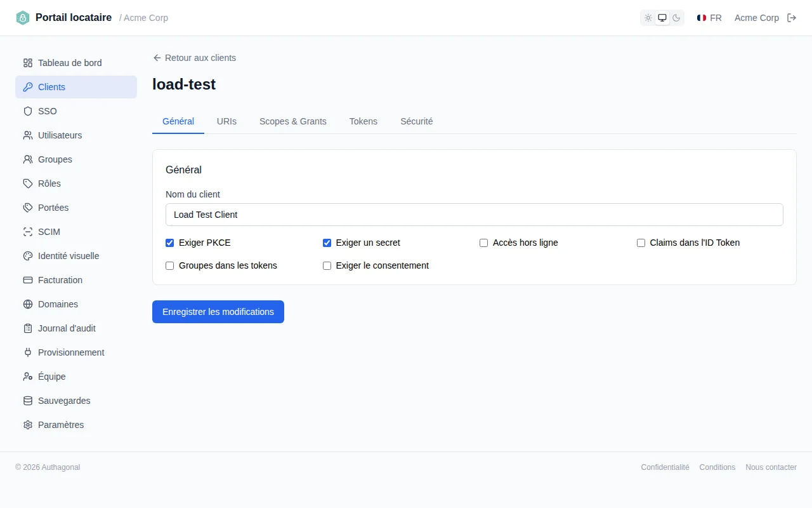The image size is (812, 508).
Task: Click Enregistrer les modifications button
Action: tap(218, 312)
